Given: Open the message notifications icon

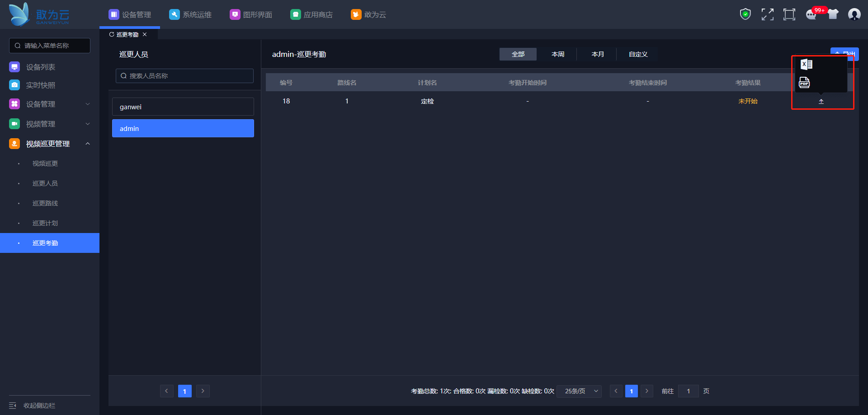Looking at the screenshot, I should coord(811,14).
